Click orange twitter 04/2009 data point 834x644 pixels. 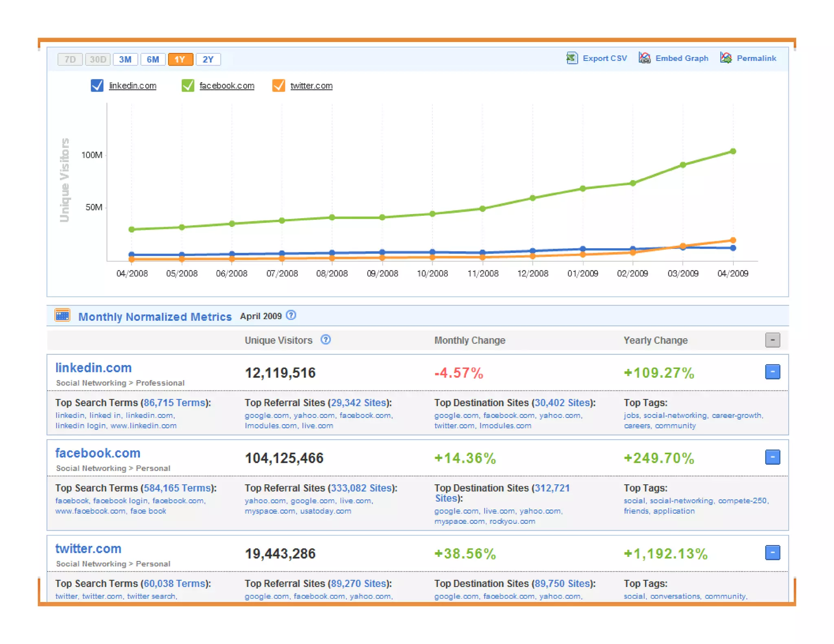[x=733, y=240]
